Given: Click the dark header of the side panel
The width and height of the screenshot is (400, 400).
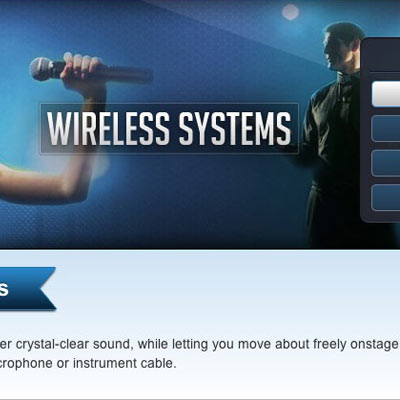Looking at the screenshot, I should (382, 55).
